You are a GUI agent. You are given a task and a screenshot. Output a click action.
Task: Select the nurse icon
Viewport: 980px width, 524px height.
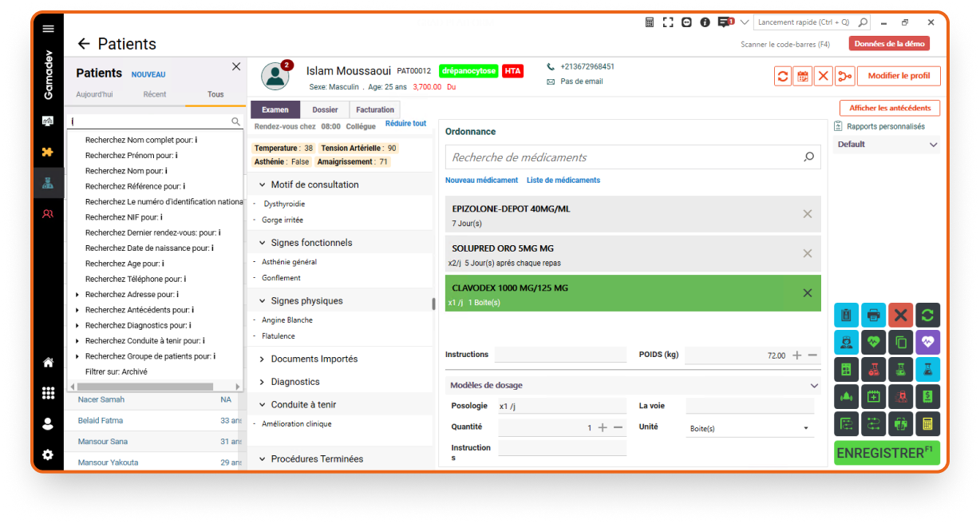(x=846, y=342)
